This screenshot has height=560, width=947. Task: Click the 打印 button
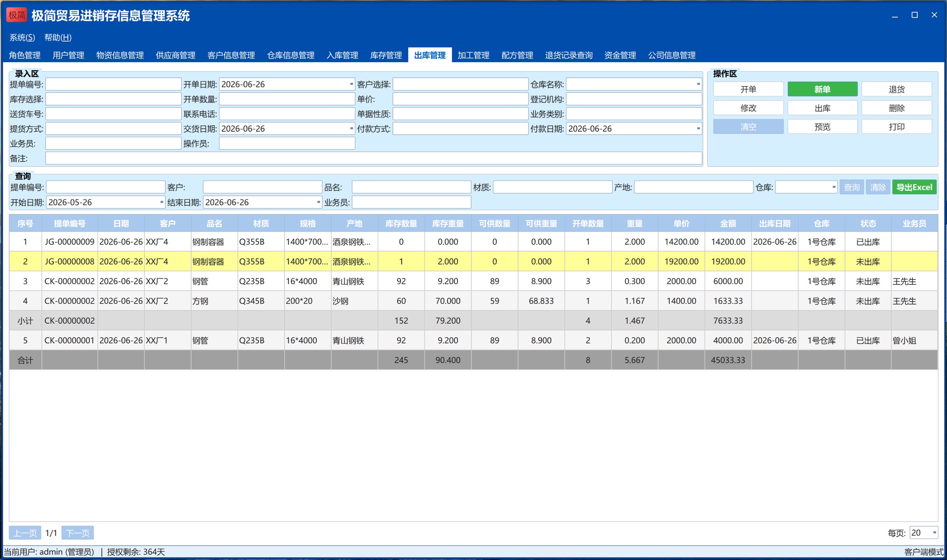click(897, 127)
